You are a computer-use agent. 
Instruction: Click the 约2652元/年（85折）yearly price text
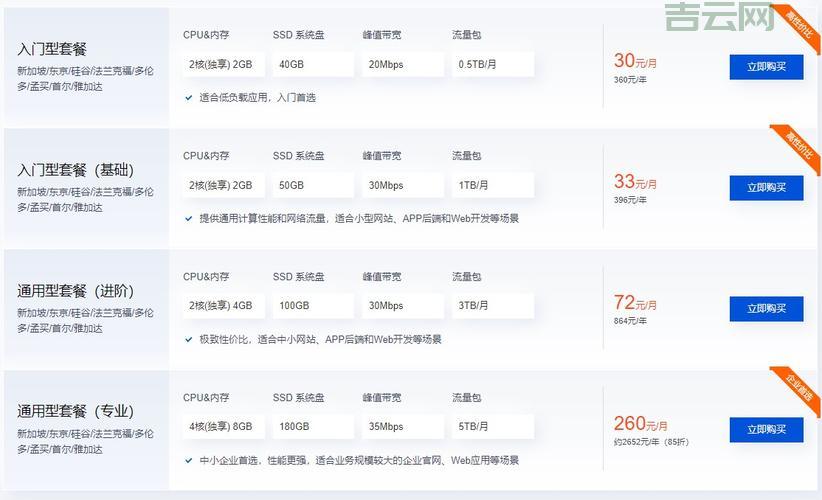[651, 442]
